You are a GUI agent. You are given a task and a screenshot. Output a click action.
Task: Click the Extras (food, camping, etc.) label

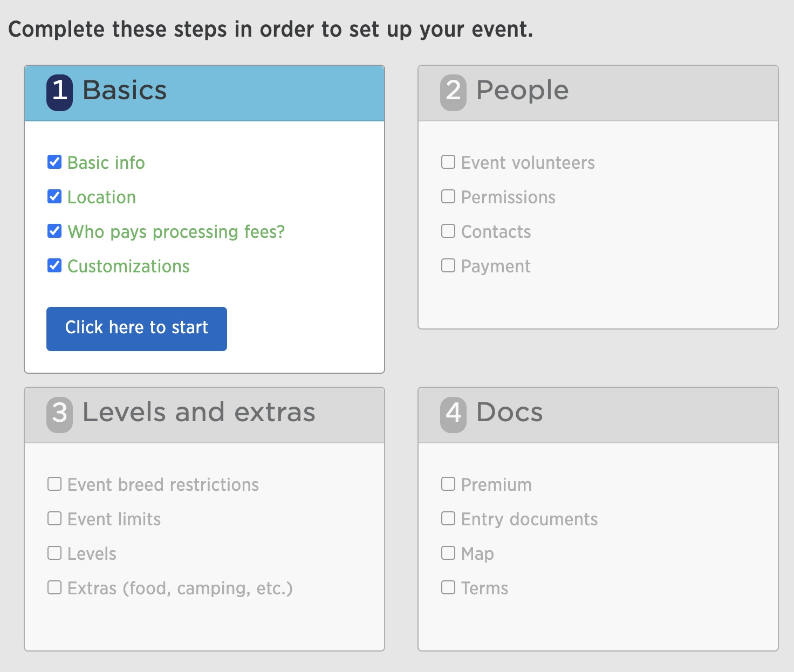coord(180,588)
